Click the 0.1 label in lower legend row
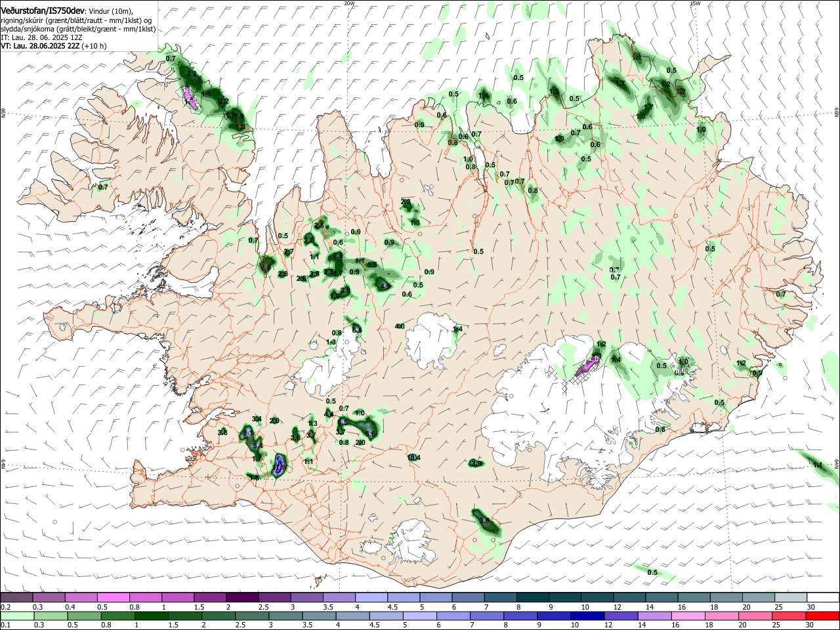 coord(5,625)
